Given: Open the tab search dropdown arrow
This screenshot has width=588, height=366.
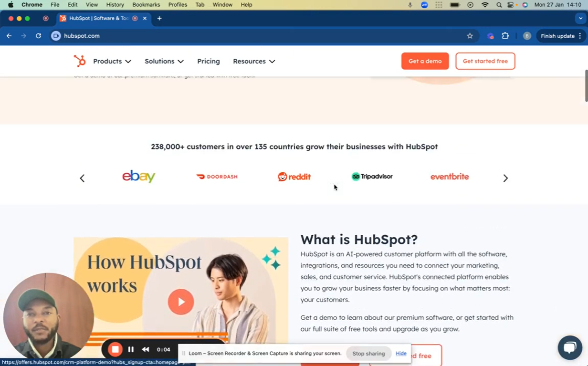Looking at the screenshot, I should (x=580, y=18).
